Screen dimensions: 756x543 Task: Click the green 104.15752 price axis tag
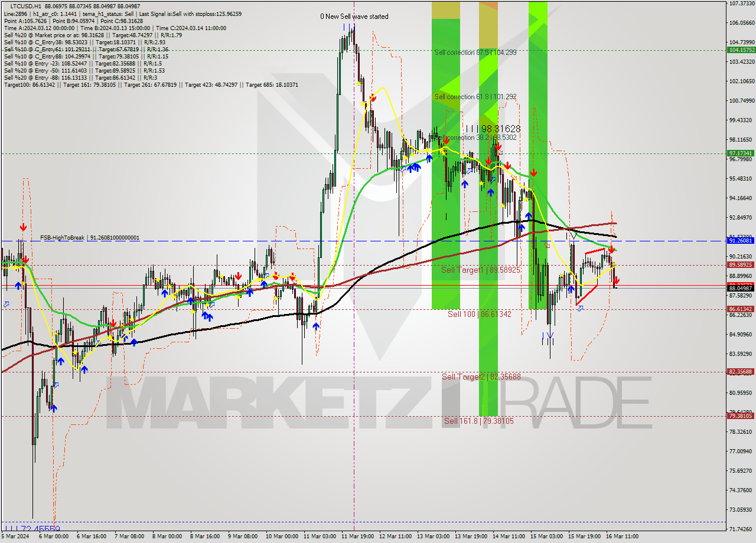click(741, 50)
